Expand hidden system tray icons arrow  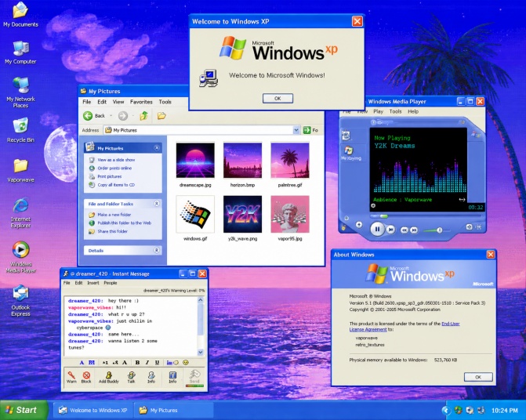[446, 411]
